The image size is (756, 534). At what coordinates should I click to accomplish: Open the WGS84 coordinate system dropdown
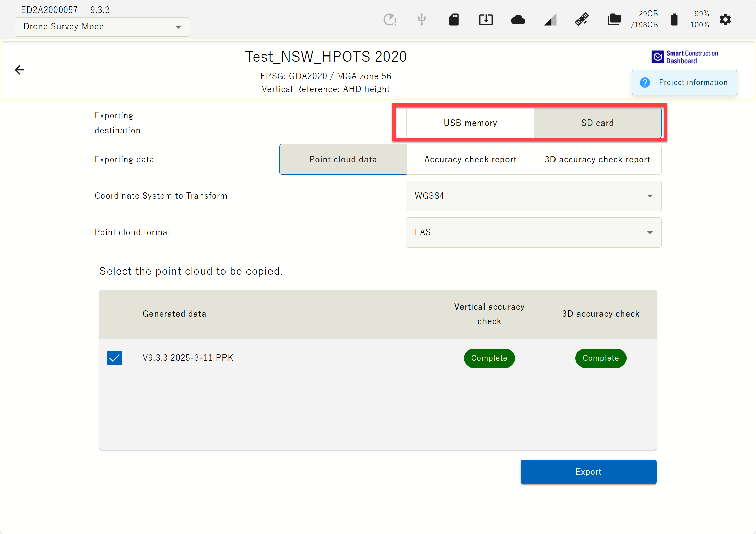[x=534, y=196]
